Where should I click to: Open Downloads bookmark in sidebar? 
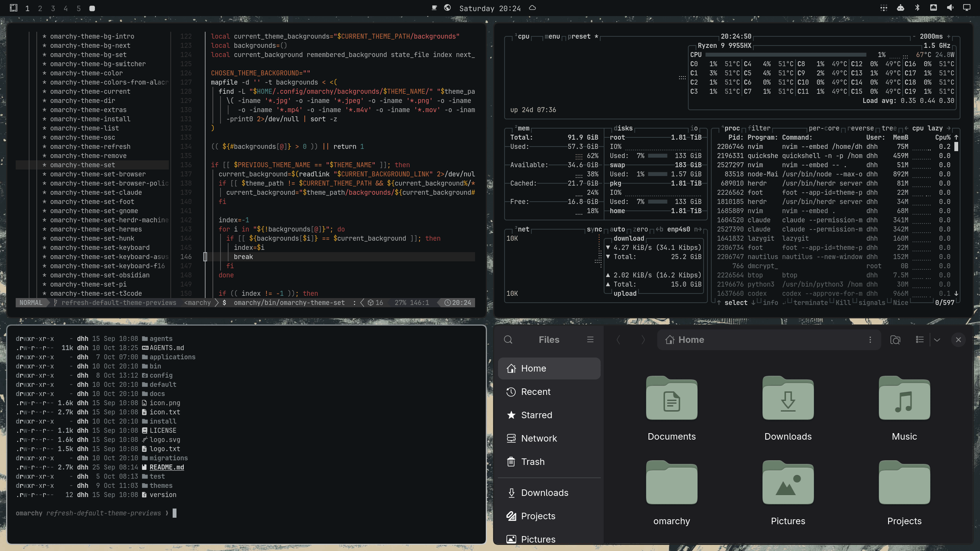[549, 493]
